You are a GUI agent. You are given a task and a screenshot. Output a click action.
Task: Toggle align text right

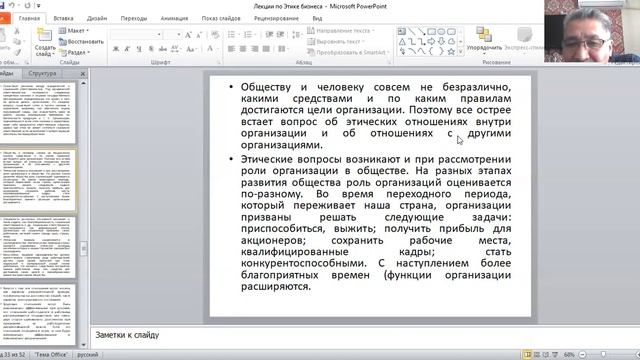pos(255,49)
